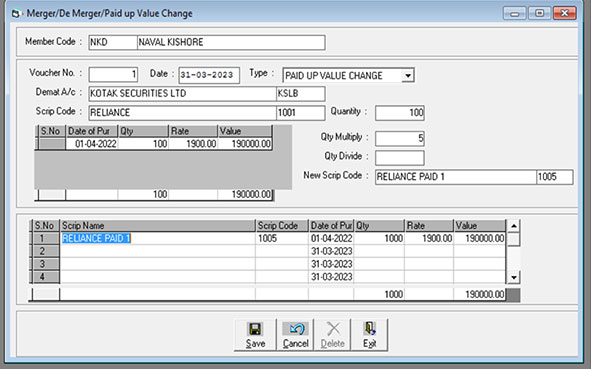Click the new scrip code 1005 field

coord(555,177)
